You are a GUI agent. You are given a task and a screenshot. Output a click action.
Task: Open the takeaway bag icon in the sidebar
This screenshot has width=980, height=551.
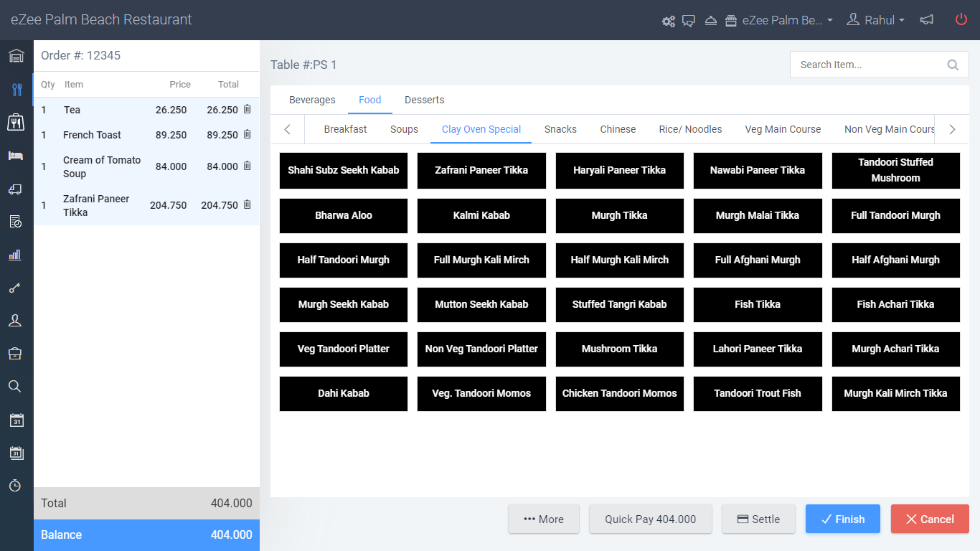(x=16, y=123)
